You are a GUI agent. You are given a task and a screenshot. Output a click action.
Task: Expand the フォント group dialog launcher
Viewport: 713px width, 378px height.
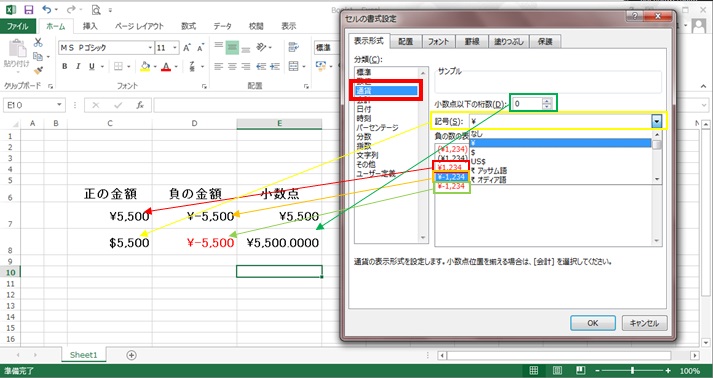click(204, 86)
